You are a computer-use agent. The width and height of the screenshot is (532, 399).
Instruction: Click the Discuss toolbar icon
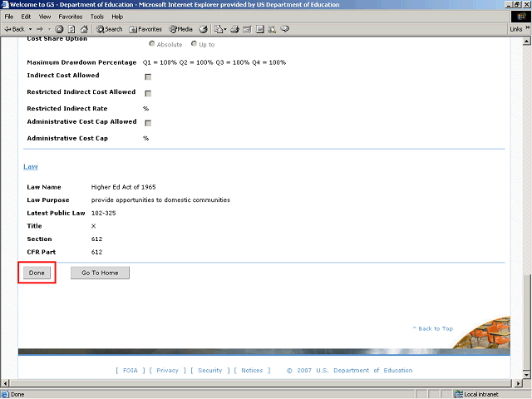point(260,29)
